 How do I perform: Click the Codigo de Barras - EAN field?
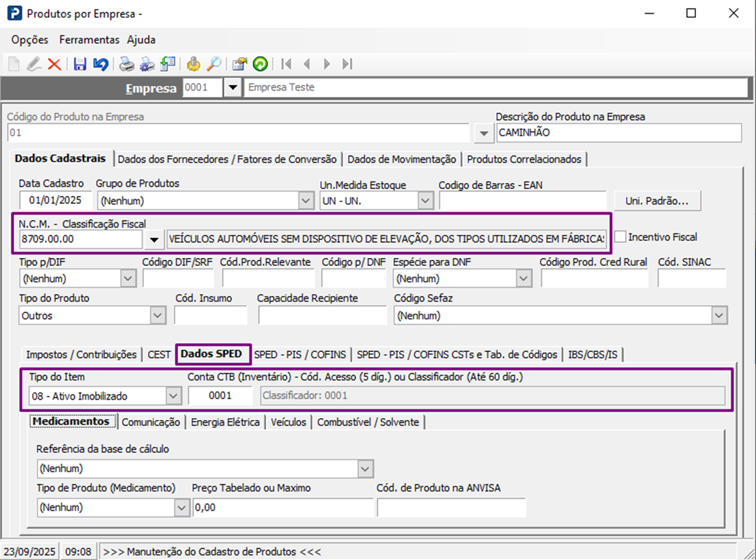[x=522, y=201]
